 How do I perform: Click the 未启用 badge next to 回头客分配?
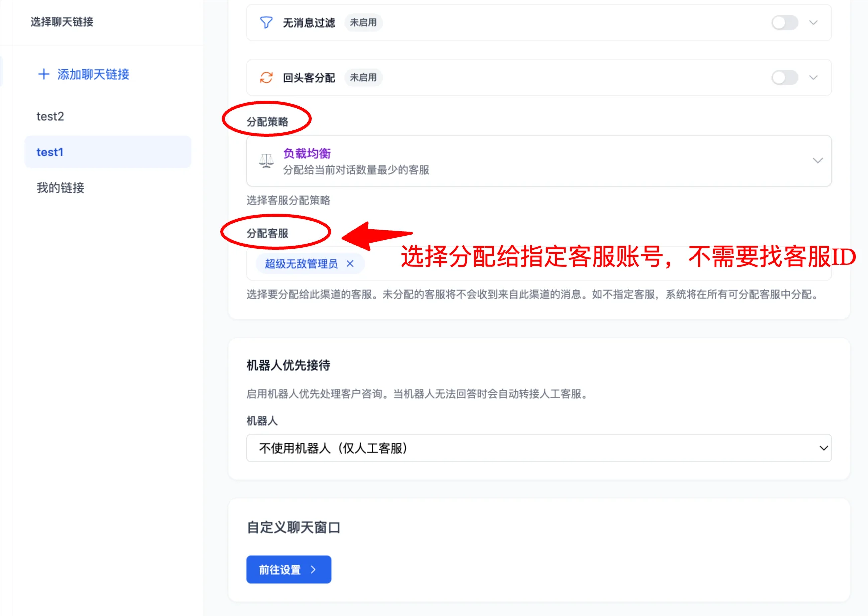pos(363,78)
